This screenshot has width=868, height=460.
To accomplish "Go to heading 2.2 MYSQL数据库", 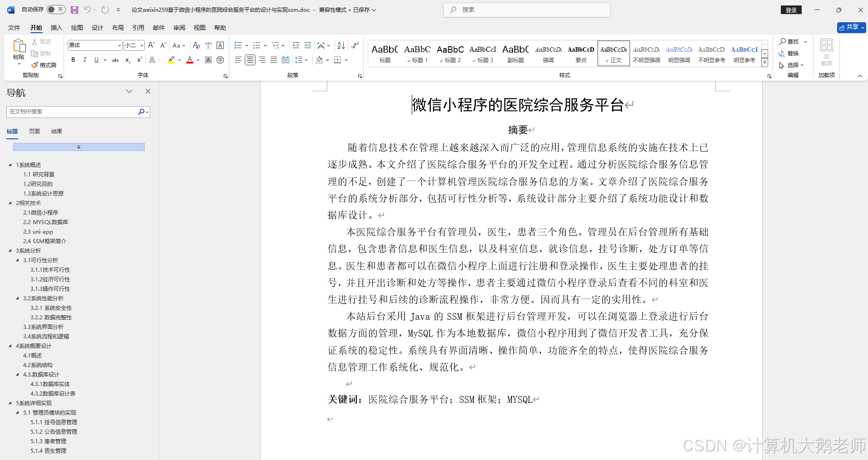I will 45,222.
